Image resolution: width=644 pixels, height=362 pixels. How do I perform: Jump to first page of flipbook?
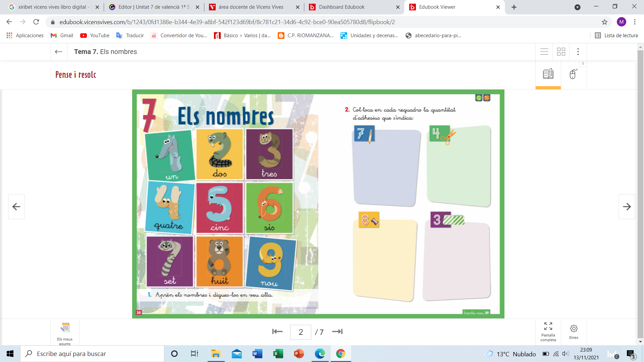coord(277,331)
